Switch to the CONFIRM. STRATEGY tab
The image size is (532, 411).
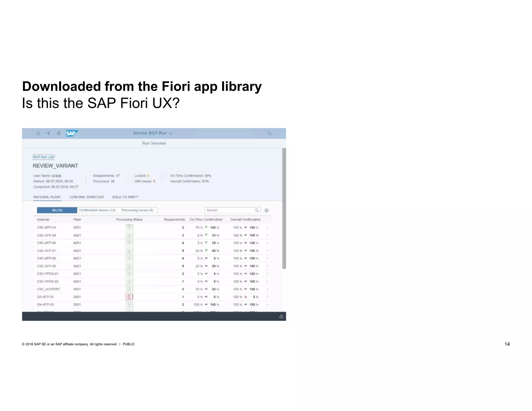pyautogui.click(x=87, y=197)
